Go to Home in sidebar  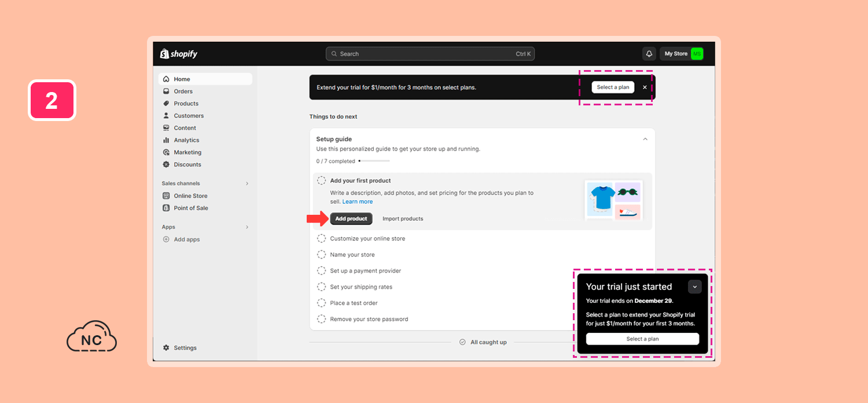click(205, 79)
